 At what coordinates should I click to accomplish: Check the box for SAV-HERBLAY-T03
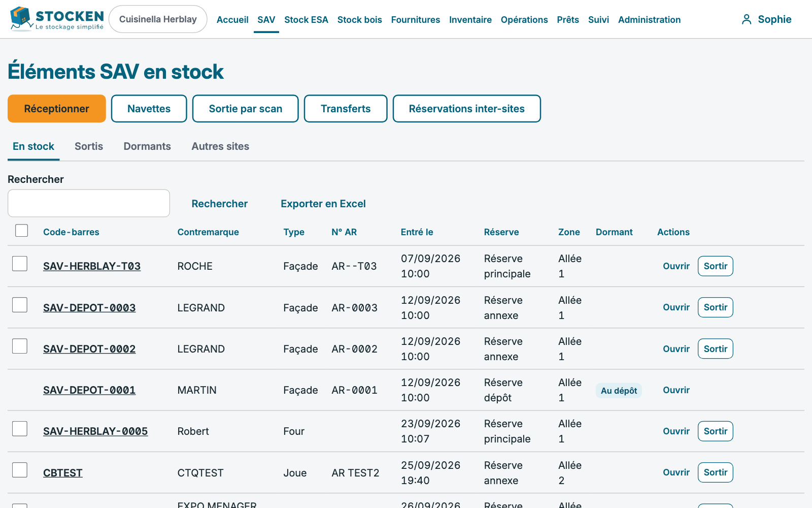click(20, 264)
